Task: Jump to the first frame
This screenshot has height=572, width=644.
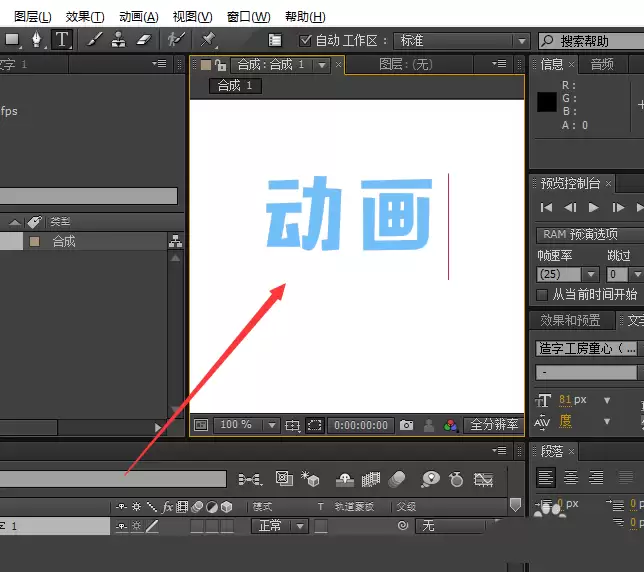Action: tap(546, 208)
